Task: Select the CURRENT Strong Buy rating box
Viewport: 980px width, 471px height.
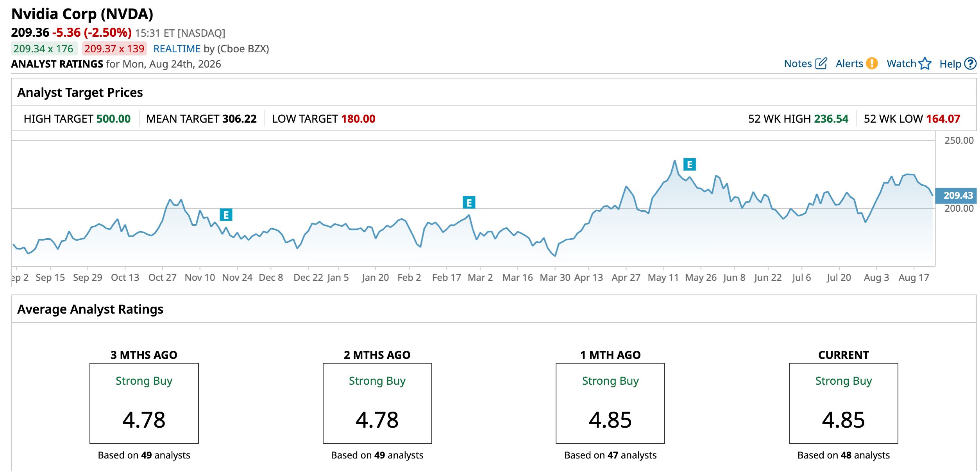Action: pos(844,403)
